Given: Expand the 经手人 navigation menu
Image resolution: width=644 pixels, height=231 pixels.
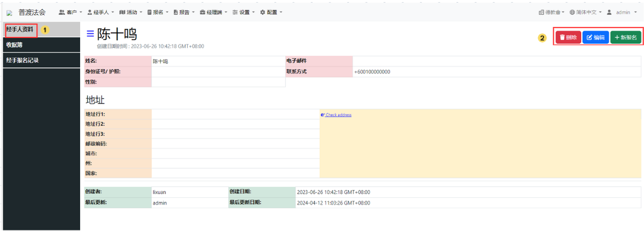Looking at the screenshot, I should pos(100,12).
